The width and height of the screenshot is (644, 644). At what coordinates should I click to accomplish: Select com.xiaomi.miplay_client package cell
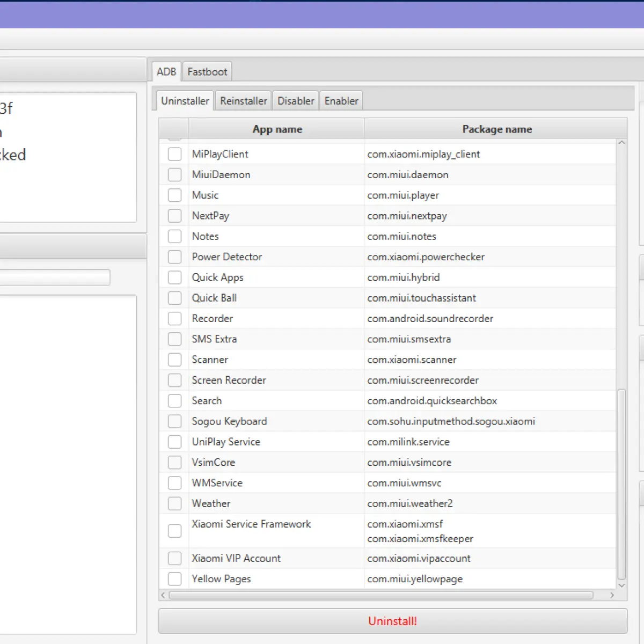pyautogui.click(x=490, y=154)
